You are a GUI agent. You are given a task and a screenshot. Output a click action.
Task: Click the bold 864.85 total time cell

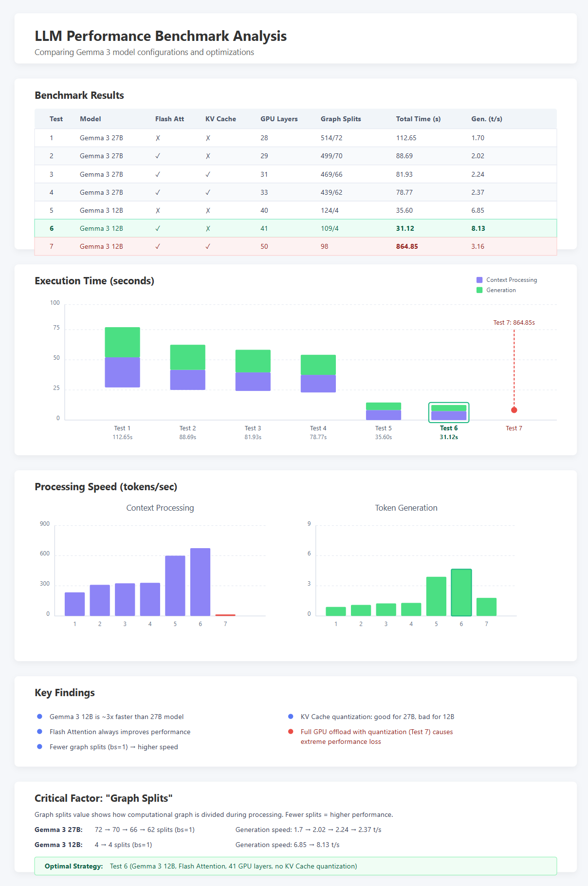407,246
